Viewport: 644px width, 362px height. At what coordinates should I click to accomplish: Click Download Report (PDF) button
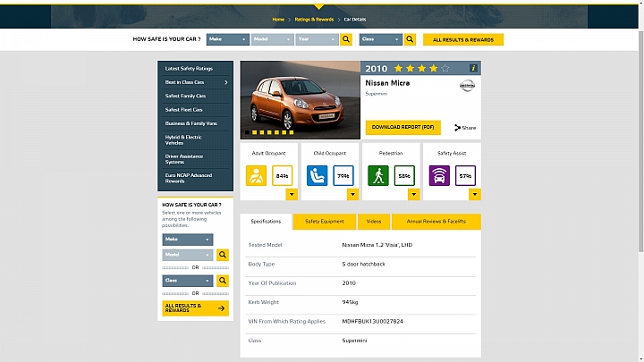pos(402,127)
